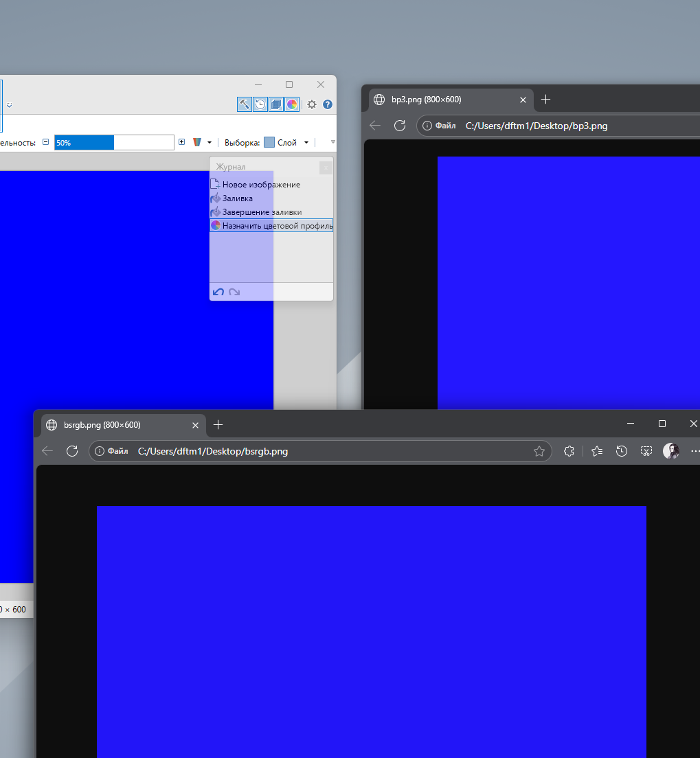Refresh the bp3.png page
This screenshot has height=758, width=700.
[x=400, y=126]
